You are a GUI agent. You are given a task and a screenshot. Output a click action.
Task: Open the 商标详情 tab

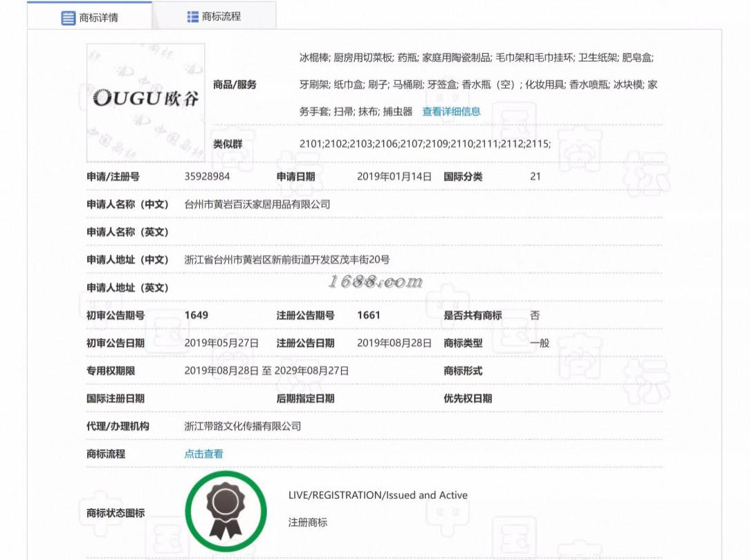click(89, 17)
